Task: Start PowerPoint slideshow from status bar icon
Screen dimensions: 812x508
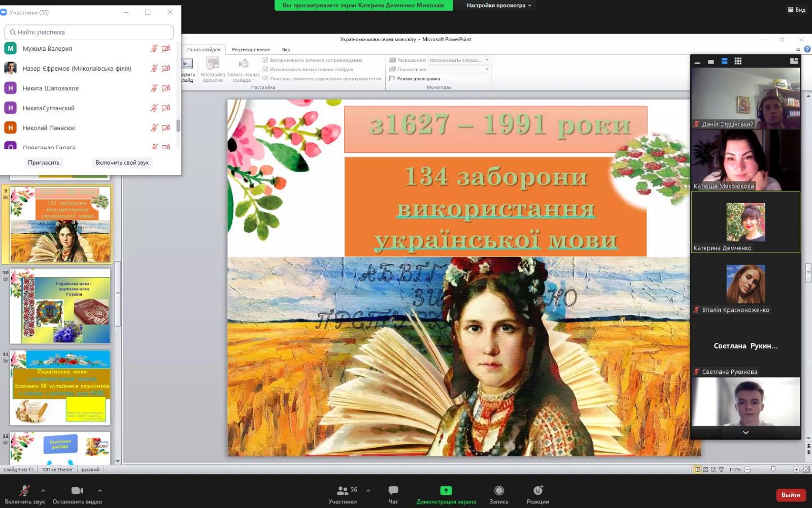Action: 721,469
